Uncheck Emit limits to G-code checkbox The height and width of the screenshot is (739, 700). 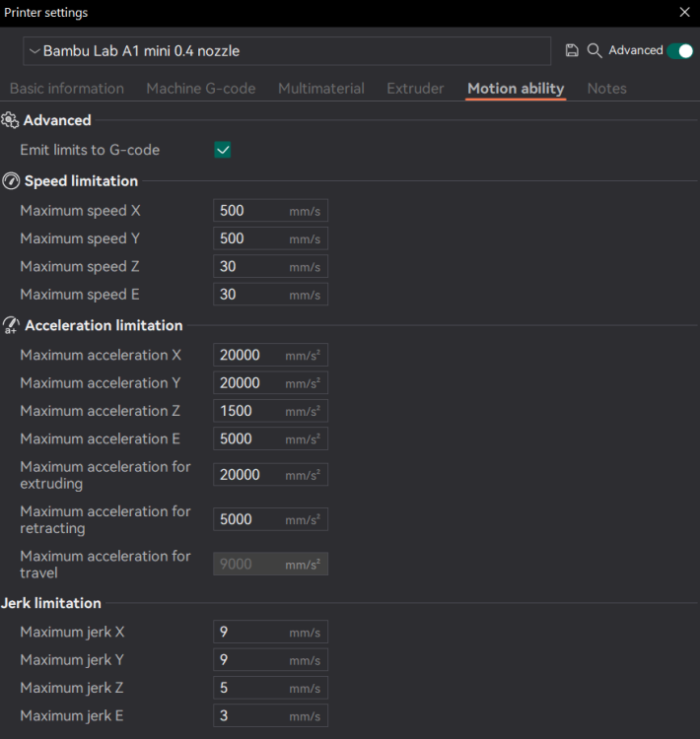point(223,150)
